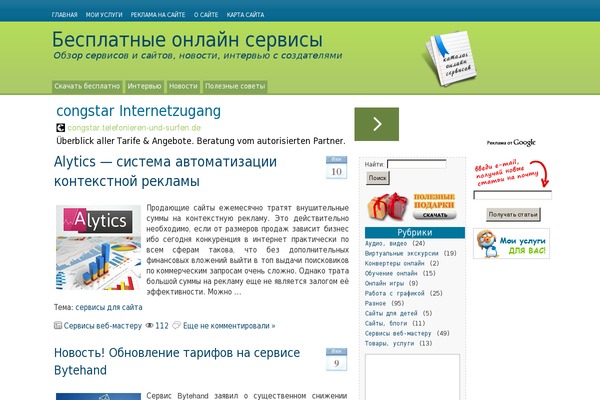Click date badge 10 on Alytics post
The height and width of the screenshot is (400, 600).
click(336, 167)
